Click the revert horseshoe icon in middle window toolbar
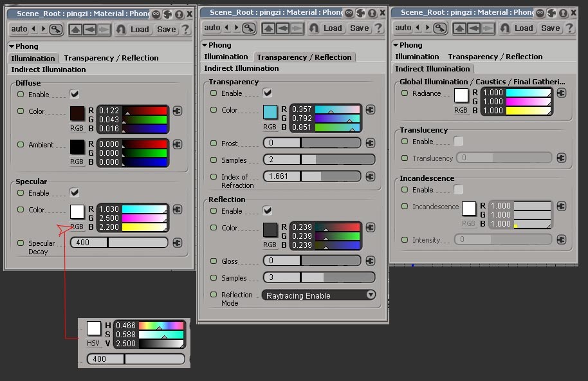This screenshot has height=381, width=588. click(314, 28)
